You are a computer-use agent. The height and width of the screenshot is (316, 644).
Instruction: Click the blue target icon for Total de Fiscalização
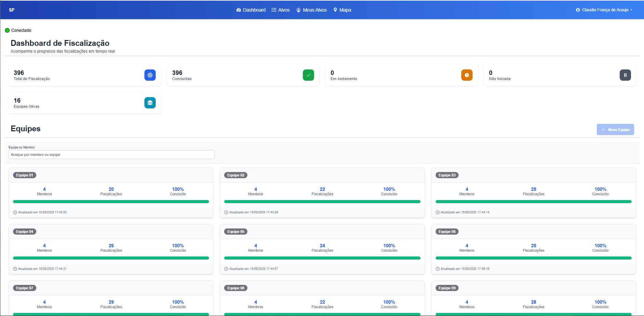[150, 75]
